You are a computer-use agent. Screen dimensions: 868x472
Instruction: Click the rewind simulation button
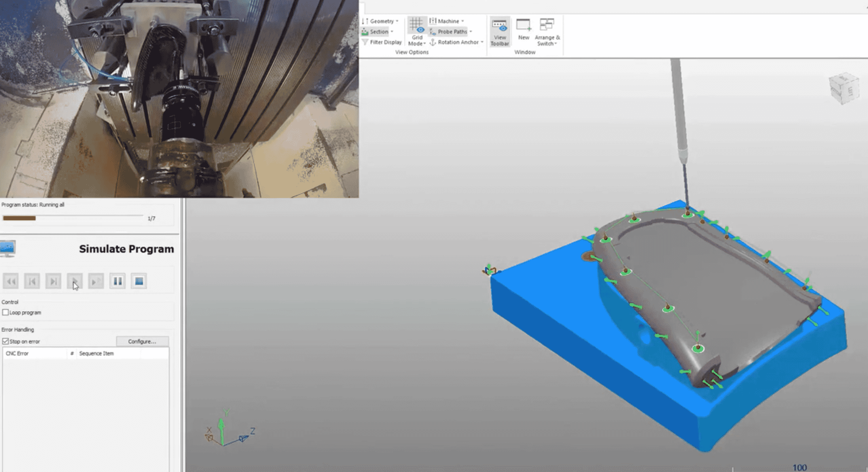pyautogui.click(x=11, y=281)
